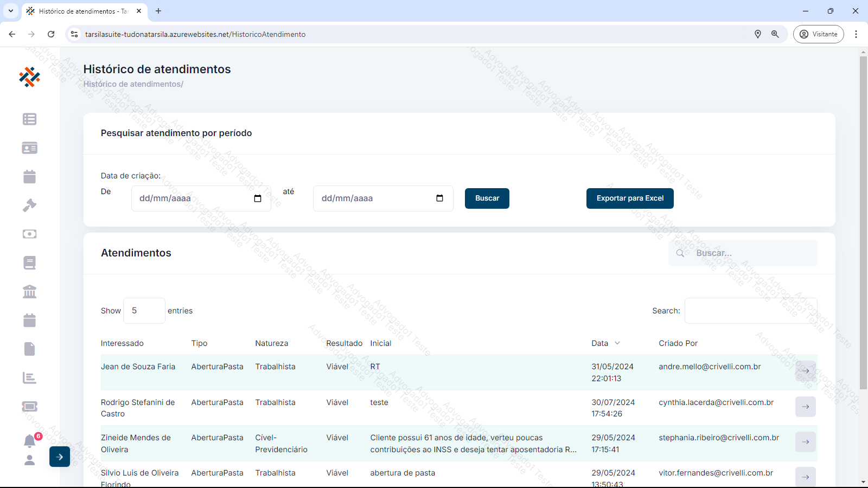868x488 pixels.
Task: Click Exportar para Excel button
Action: point(630,198)
